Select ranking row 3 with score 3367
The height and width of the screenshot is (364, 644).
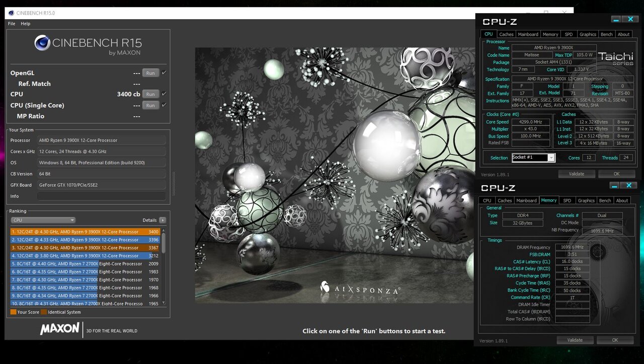point(86,248)
